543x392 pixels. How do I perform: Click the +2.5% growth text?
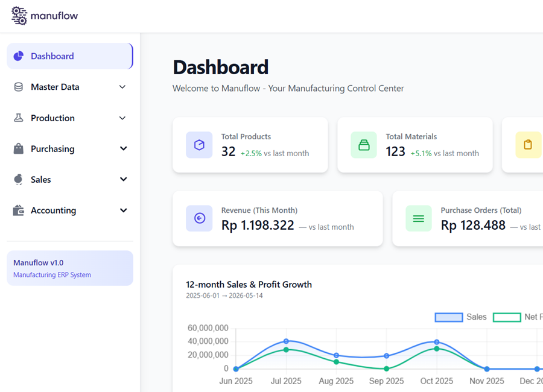point(251,153)
